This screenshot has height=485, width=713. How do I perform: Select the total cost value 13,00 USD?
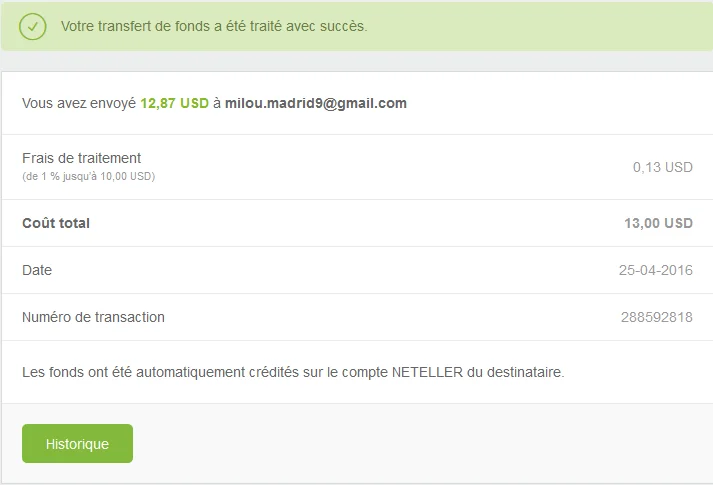click(x=658, y=223)
